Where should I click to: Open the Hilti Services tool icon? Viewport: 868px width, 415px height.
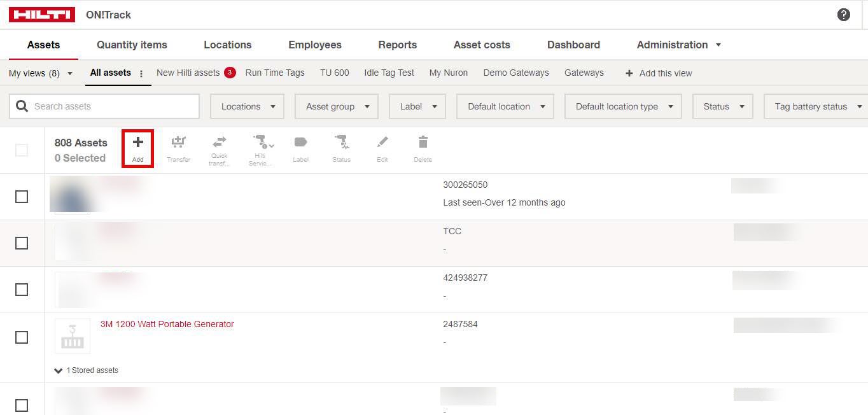[x=262, y=141]
